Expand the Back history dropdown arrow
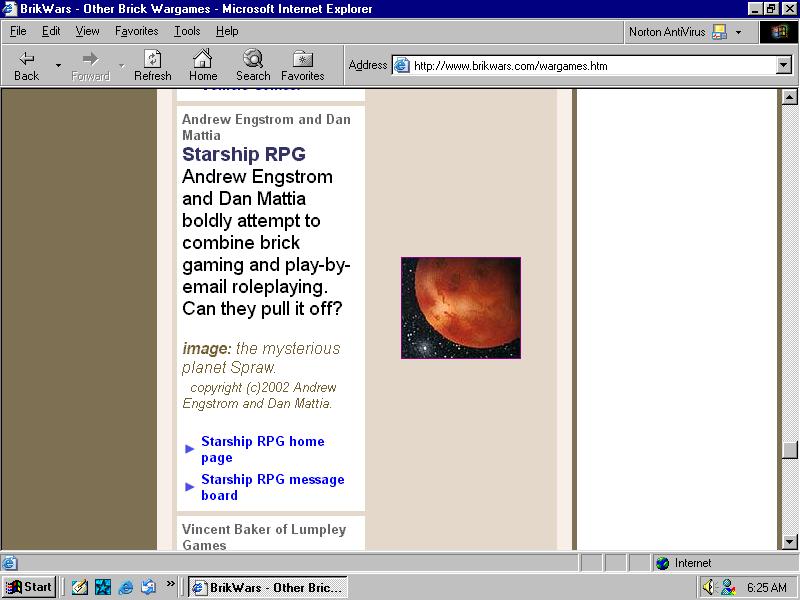The width and height of the screenshot is (800, 600). pyautogui.click(x=58, y=65)
